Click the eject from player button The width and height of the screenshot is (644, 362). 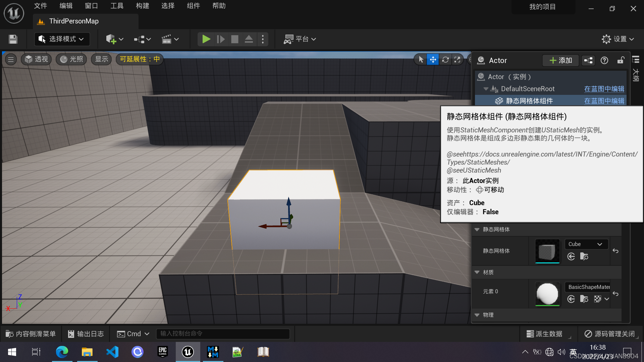pos(249,39)
